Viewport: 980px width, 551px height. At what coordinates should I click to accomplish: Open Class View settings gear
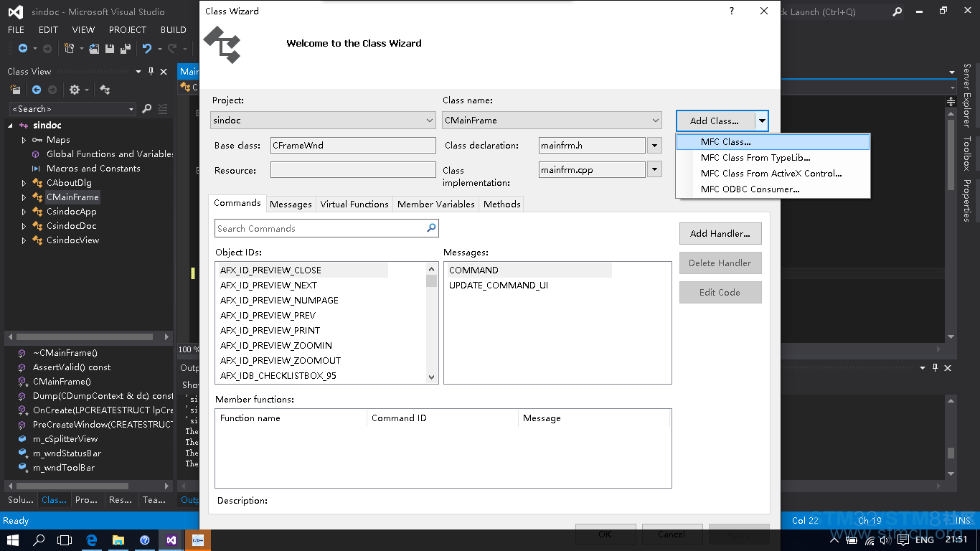[x=75, y=90]
